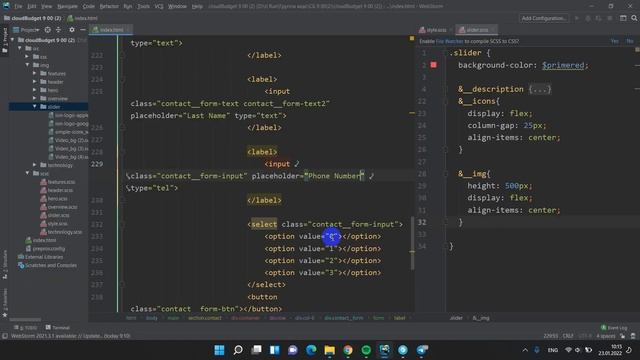Click vertical scrollbar of index.html editor

412,243
